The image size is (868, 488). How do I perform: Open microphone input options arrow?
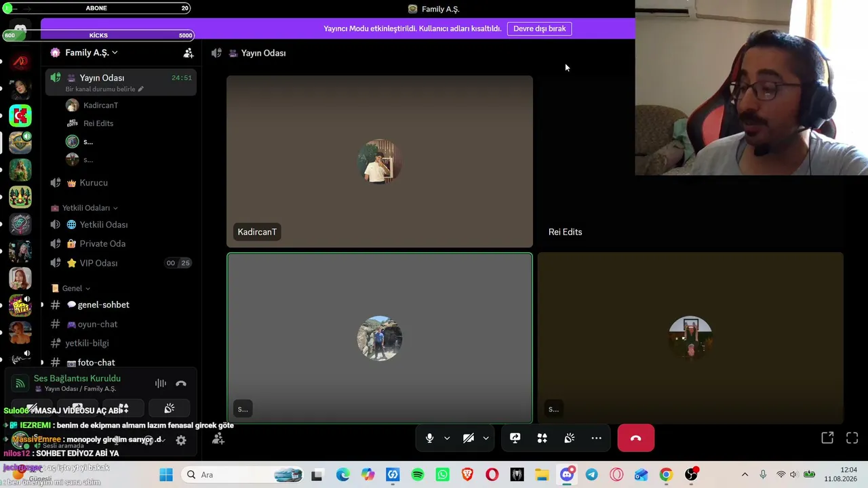[447, 439]
